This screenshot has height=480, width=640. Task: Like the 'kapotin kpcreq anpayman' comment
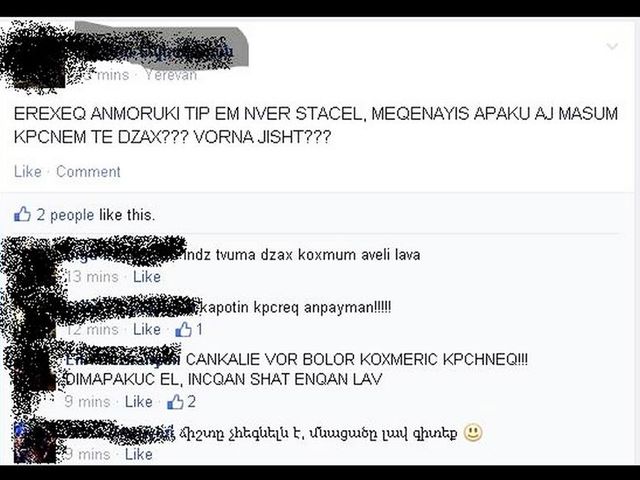pyautogui.click(x=147, y=329)
